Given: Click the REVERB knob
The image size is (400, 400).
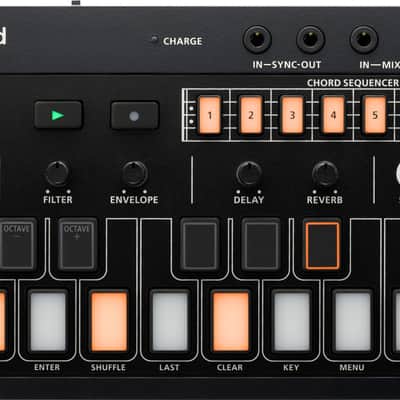Looking at the screenshot, I should (325, 173).
